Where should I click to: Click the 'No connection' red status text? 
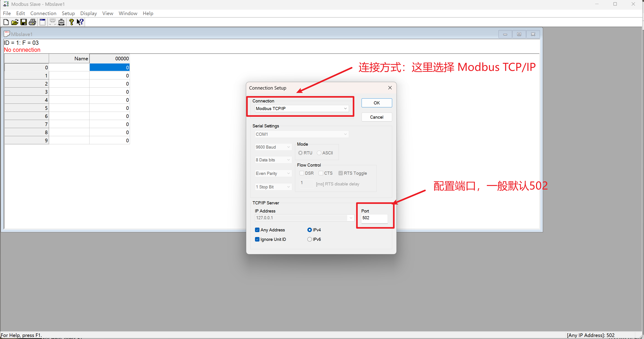tap(22, 50)
